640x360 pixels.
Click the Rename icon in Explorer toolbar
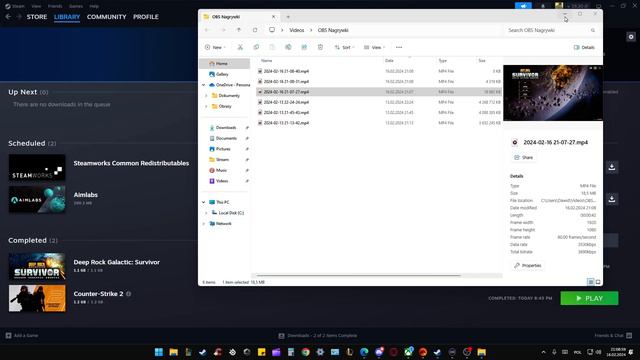288,47
